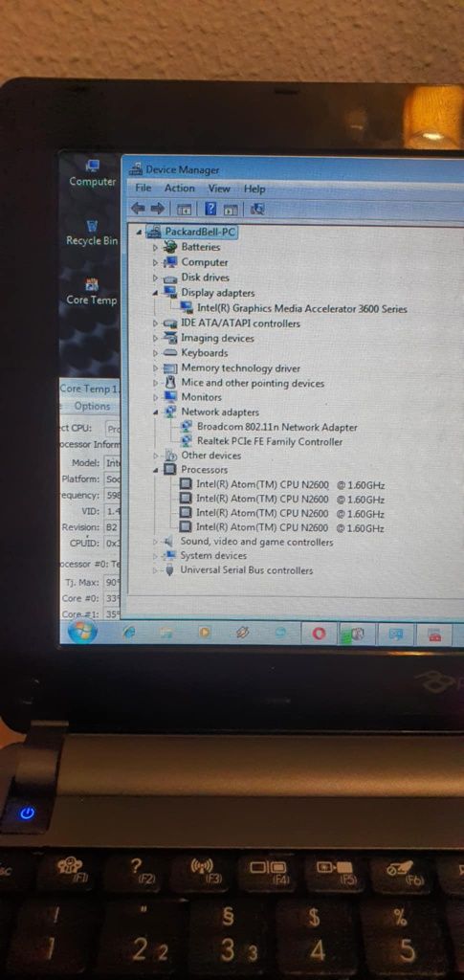Select Realtek PCIe FE Family Controller

[270, 442]
